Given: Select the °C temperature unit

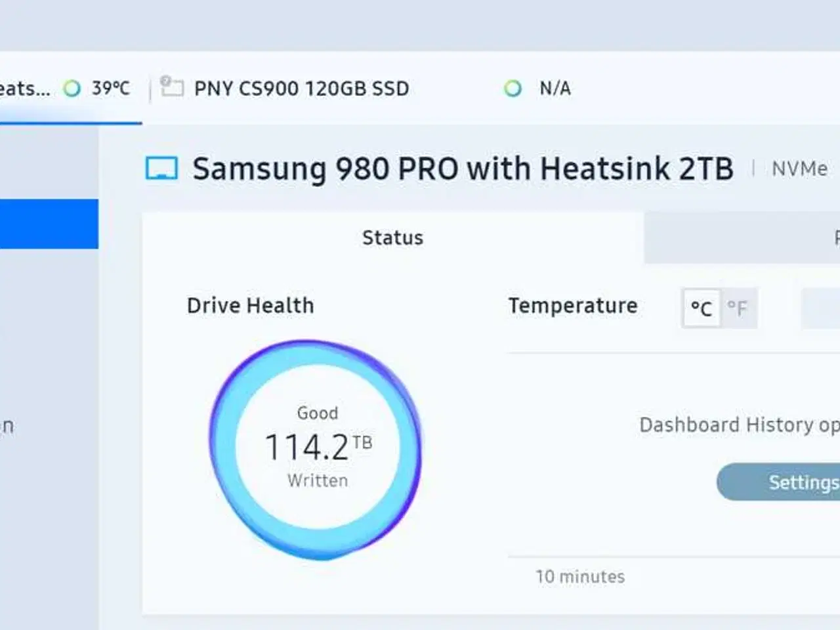Looking at the screenshot, I should 701,308.
